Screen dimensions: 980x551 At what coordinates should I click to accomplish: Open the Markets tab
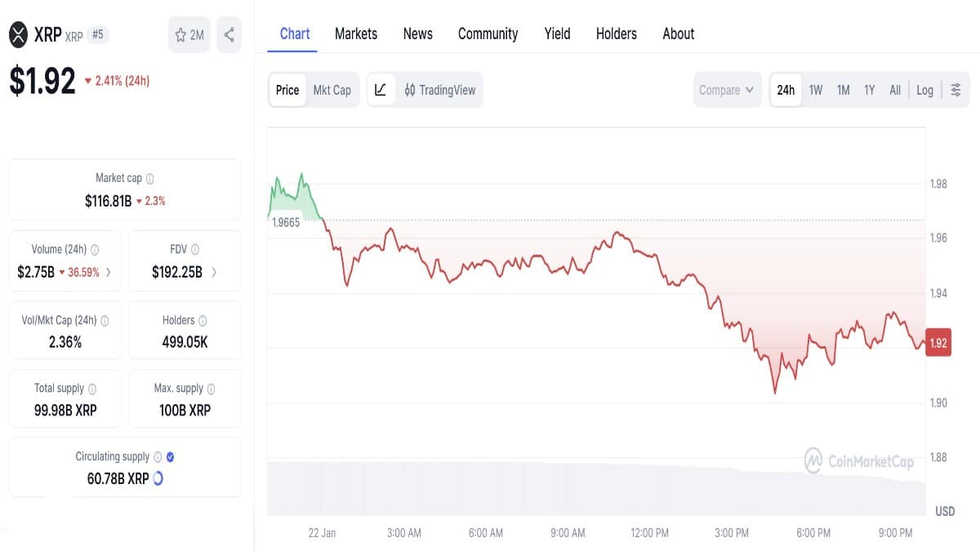point(356,33)
